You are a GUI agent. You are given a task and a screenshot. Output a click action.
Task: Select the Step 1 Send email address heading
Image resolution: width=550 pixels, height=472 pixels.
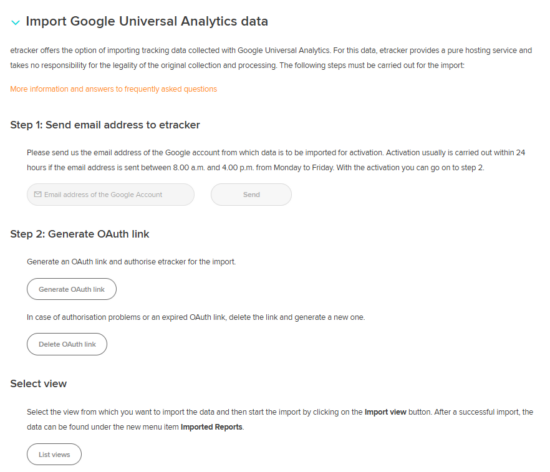coord(105,125)
